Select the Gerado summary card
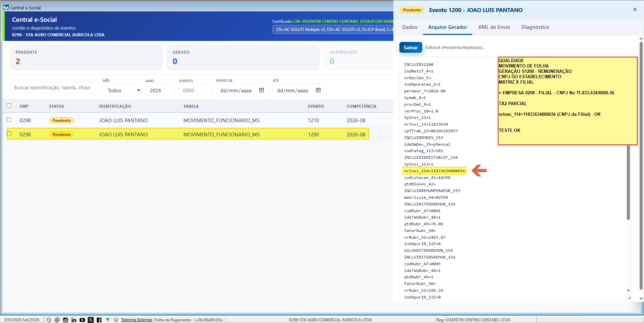Viewport: 644px width, 323px height. 243,58
